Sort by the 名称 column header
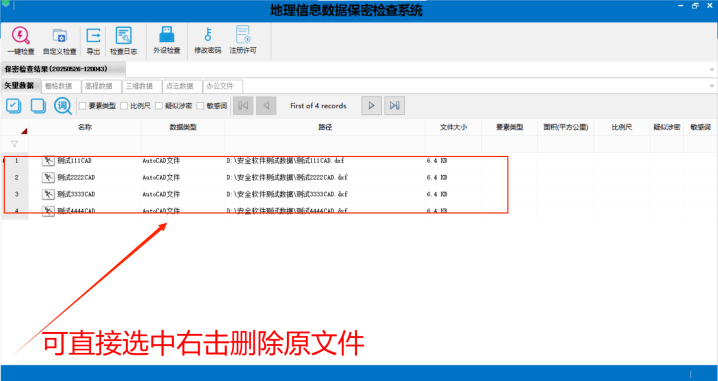Image resolution: width=718 pixels, height=381 pixels. (x=85, y=127)
